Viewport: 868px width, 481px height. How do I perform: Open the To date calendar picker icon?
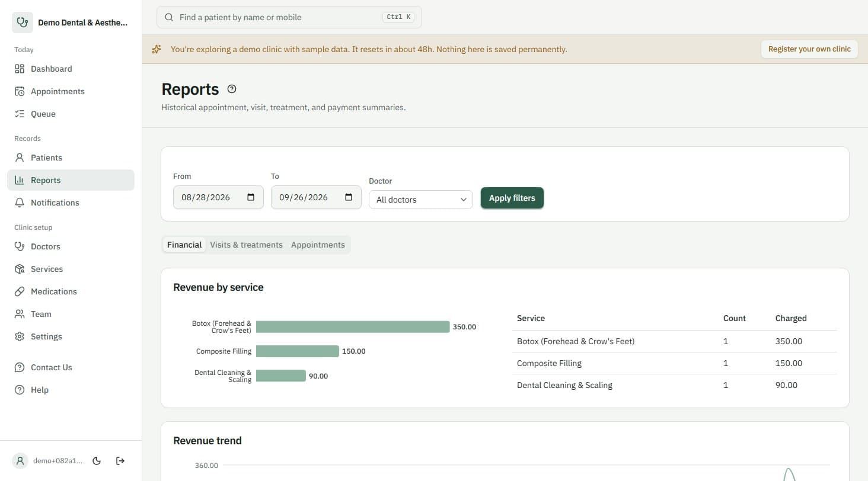349,197
